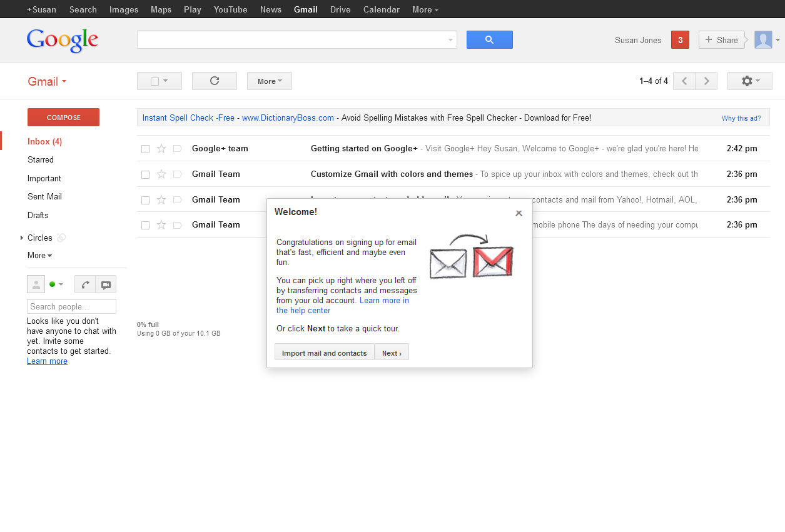Mark Google+ team message as important
The height and width of the screenshot is (532, 785).
click(177, 149)
